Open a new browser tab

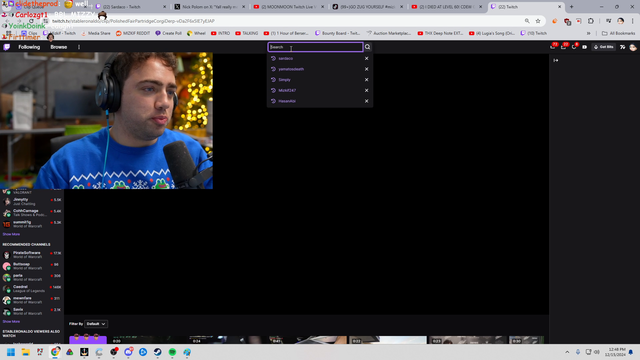pyautogui.click(x=571, y=7)
